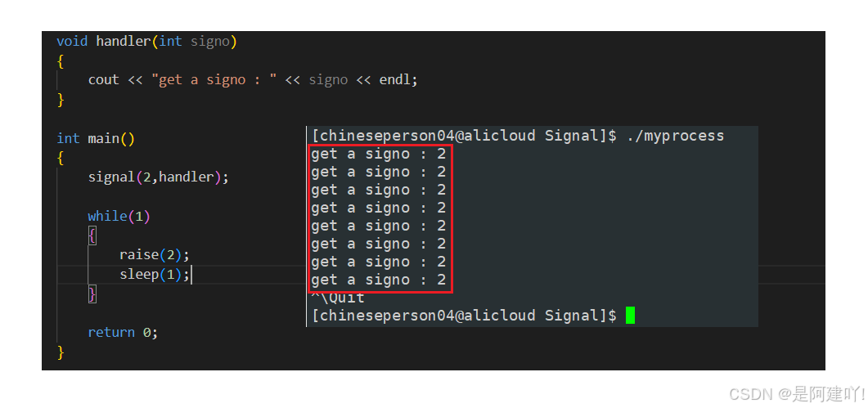
Task: Click the highlighted opening brace under while
Action: pos(92,237)
